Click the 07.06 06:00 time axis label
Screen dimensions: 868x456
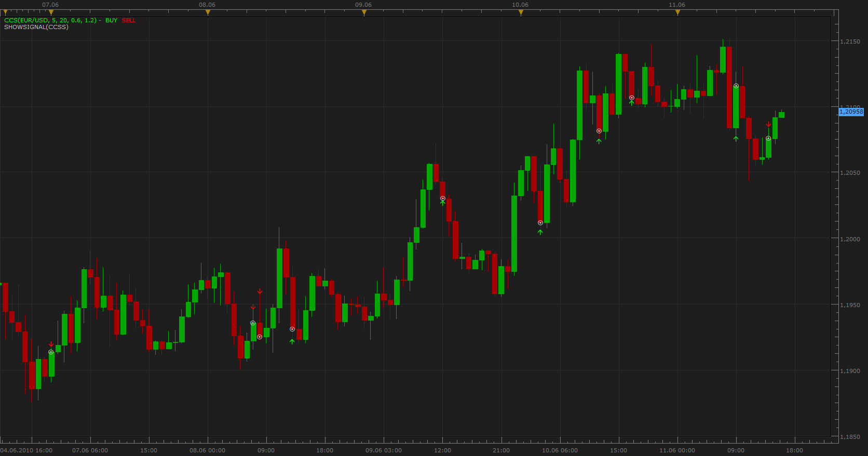pos(90,450)
